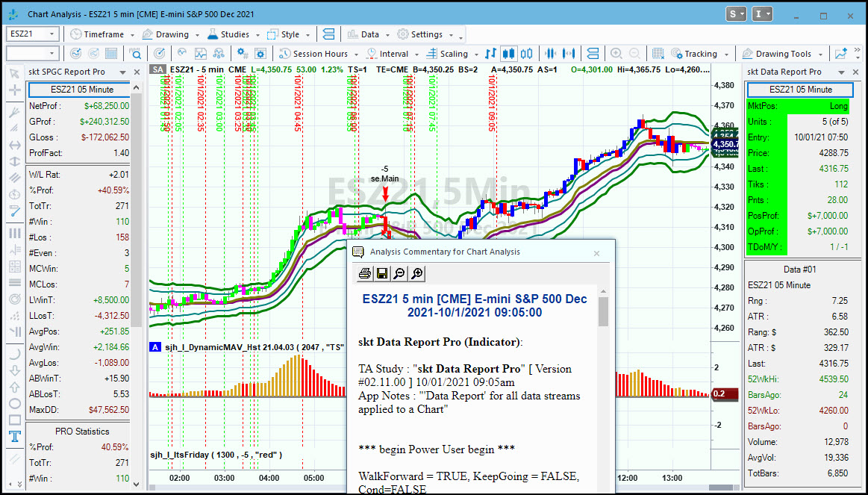The image size is (868, 495).
Task: Click the magnifier scan data icon
Action: click(136, 54)
